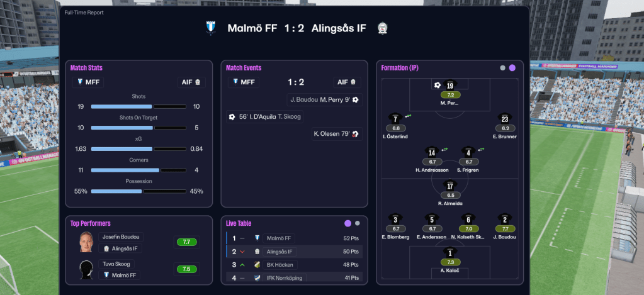Click the Malmö FF crest in header
Viewport: 644px width, 295px height.
tap(211, 28)
